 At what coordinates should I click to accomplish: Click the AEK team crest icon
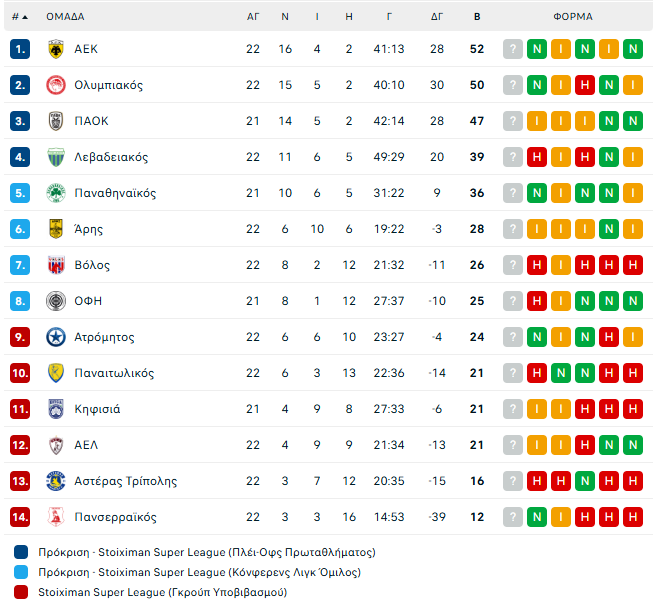point(55,49)
